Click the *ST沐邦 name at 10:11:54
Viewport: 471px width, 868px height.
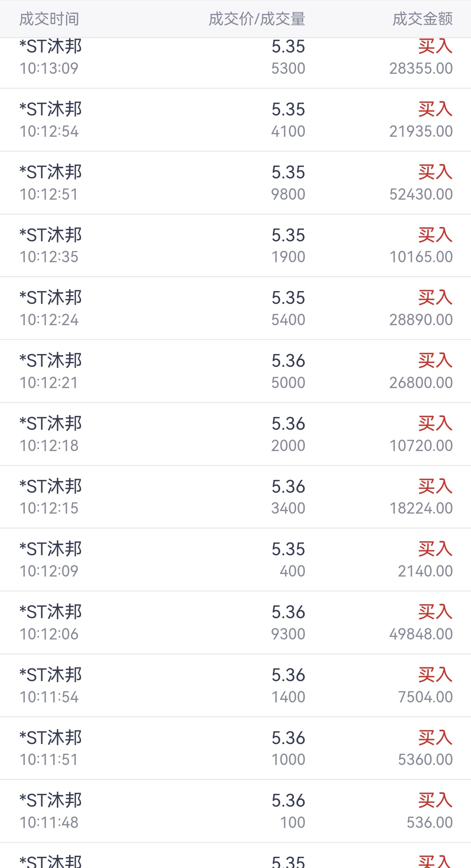point(51,675)
